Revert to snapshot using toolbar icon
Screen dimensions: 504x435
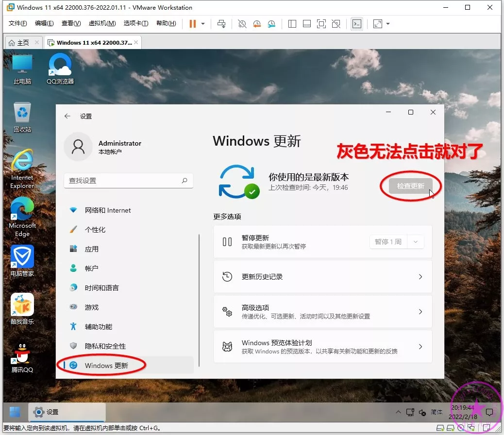pyautogui.click(x=256, y=24)
